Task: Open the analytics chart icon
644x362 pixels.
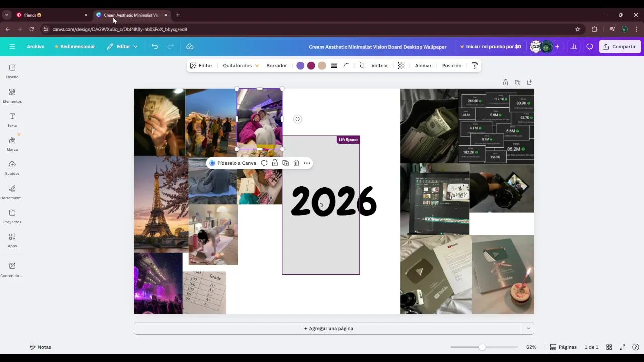Action: click(574, 46)
